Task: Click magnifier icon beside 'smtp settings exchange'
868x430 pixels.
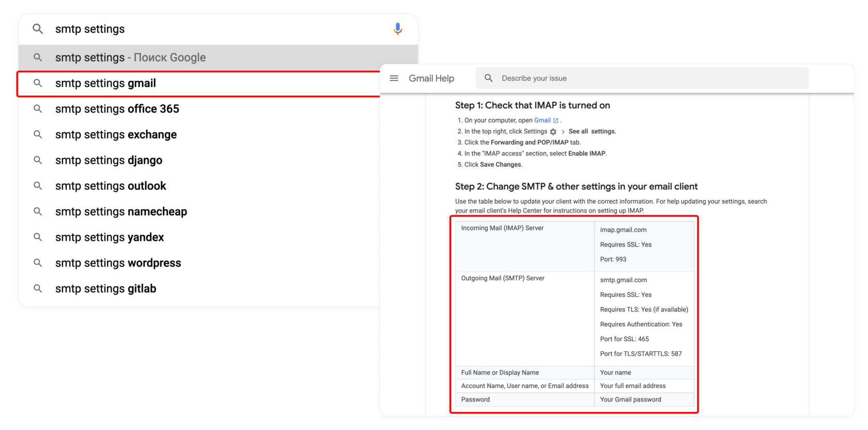Action: point(38,134)
